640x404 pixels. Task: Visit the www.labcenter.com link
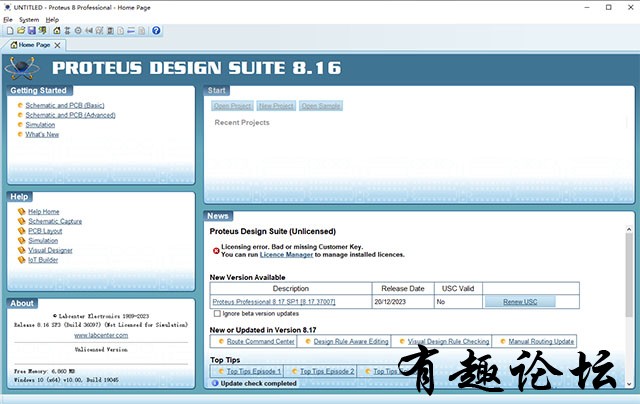(x=101, y=335)
